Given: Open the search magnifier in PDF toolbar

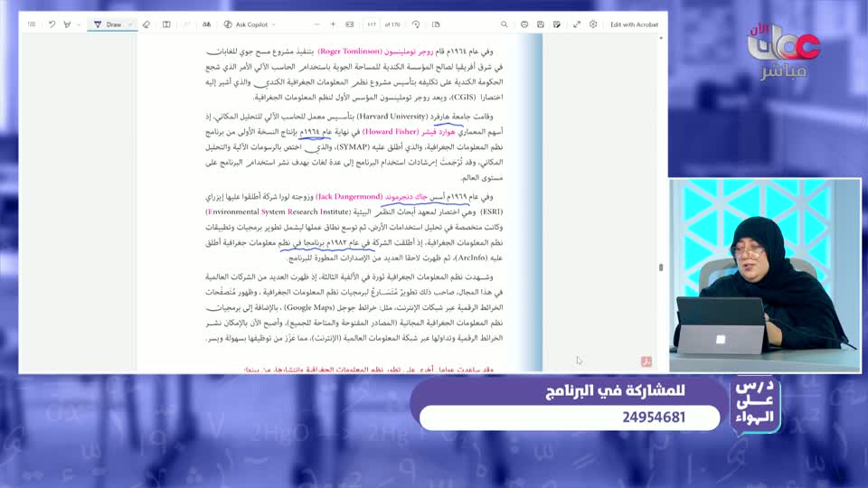Looking at the screenshot, I should click(x=504, y=24).
